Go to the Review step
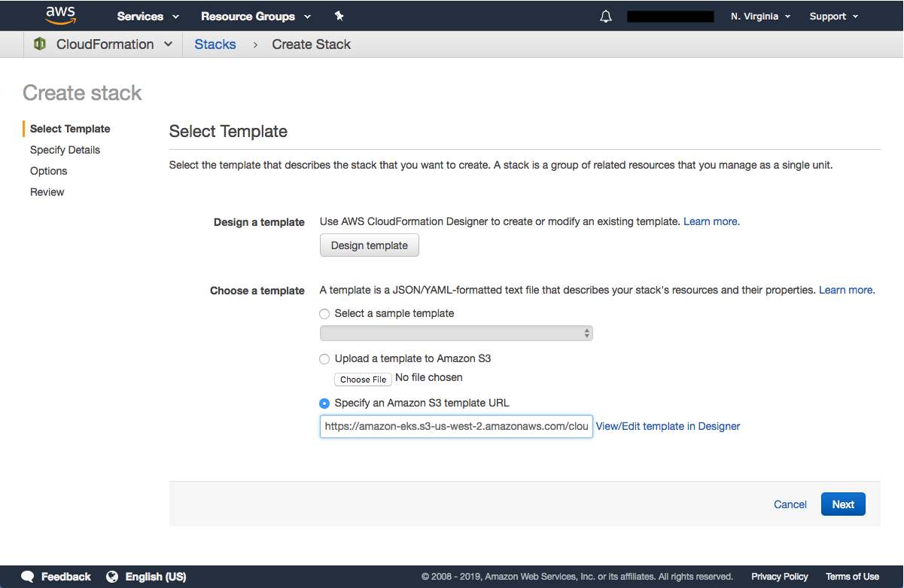This screenshot has width=904, height=588. pos(47,192)
